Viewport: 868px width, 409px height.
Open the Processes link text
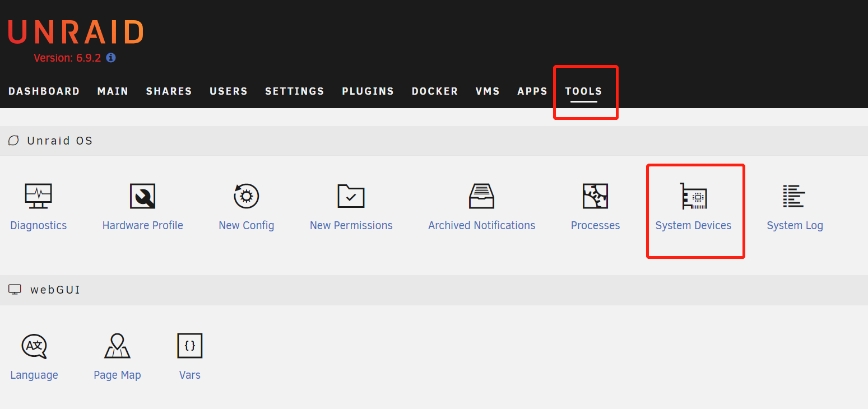[595, 225]
